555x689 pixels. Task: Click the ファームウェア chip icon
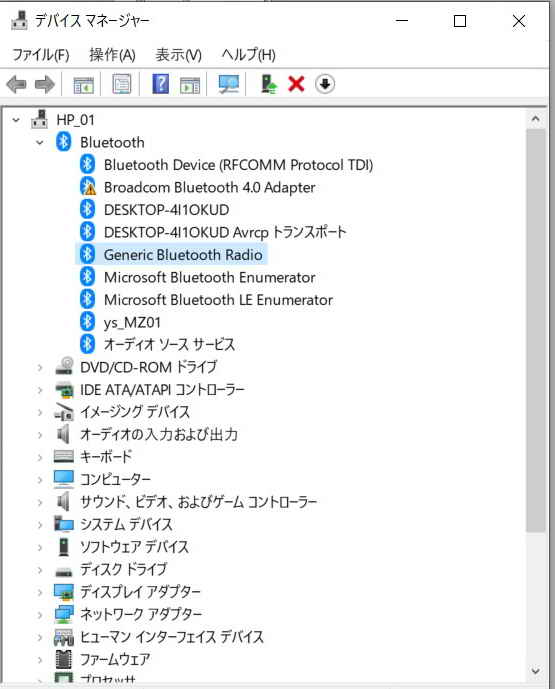pyautogui.click(x=64, y=659)
